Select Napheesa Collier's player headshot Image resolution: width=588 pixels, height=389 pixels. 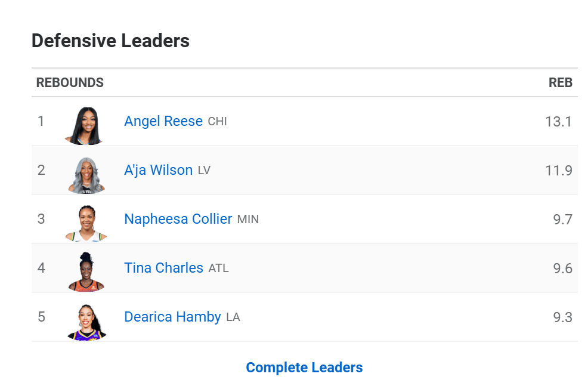click(86, 224)
